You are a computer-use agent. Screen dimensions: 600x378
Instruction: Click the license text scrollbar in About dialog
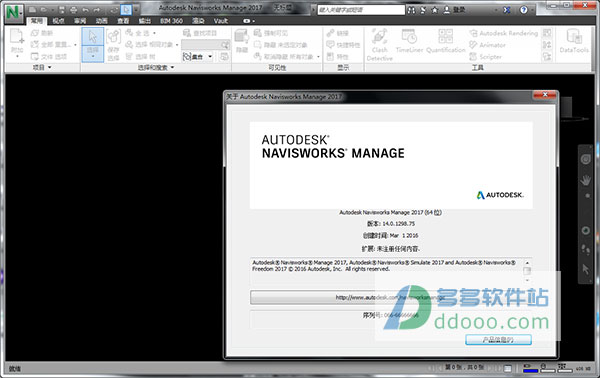point(527,271)
